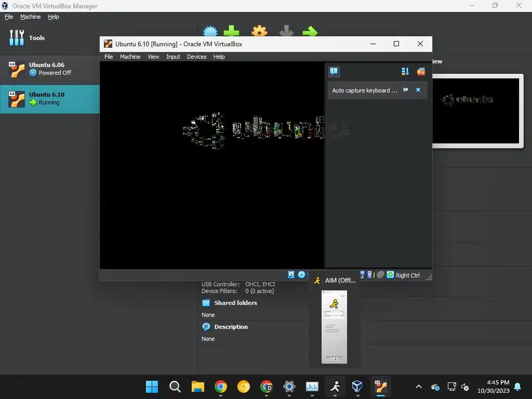Click the gray Discard down-arrow icon in Manager toolbar
This screenshot has width=532, height=399.
tap(286, 31)
